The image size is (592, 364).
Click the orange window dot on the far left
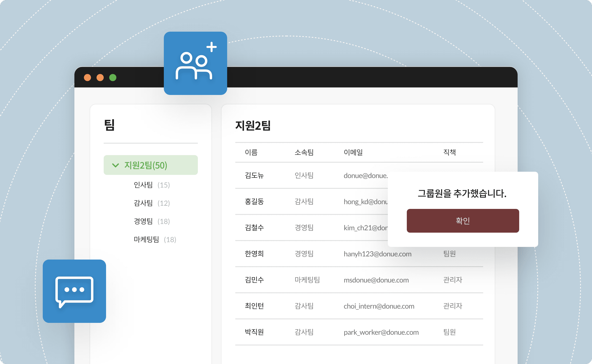(87, 78)
